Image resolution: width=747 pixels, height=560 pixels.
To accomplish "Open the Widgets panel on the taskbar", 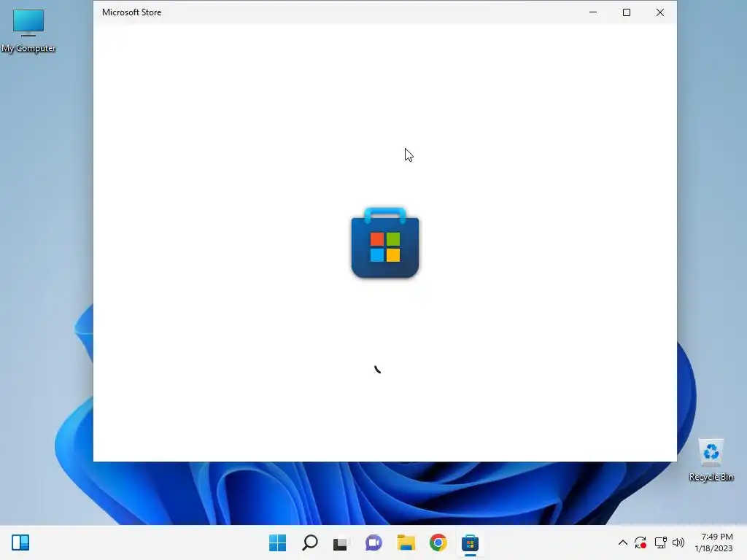I will (20, 542).
